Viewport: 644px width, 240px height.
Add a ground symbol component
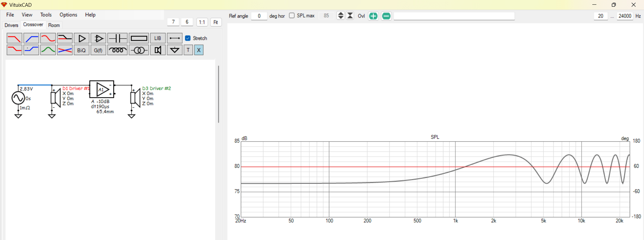click(x=175, y=50)
